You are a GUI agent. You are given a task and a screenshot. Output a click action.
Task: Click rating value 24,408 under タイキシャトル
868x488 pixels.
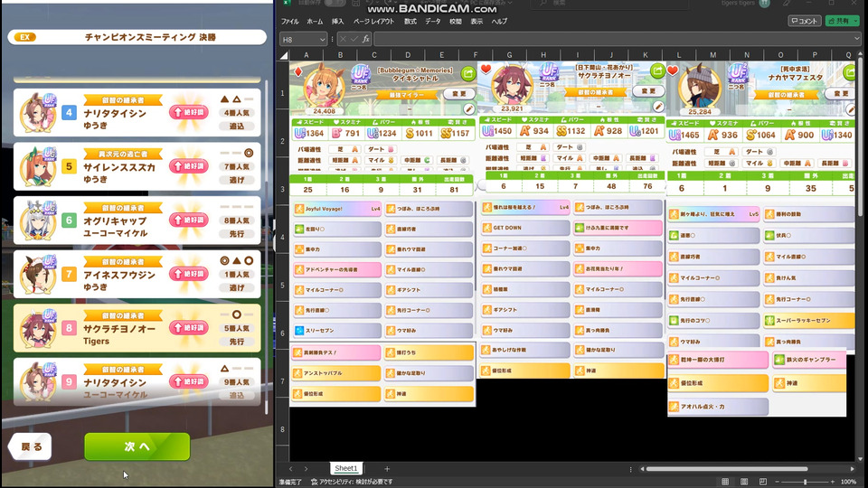tap(324, 110)
